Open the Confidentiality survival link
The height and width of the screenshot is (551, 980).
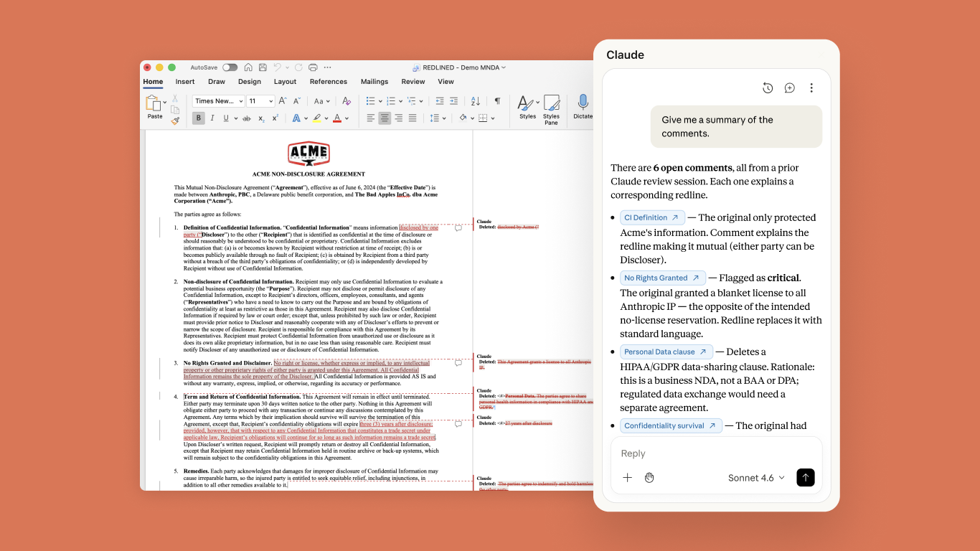671,425
